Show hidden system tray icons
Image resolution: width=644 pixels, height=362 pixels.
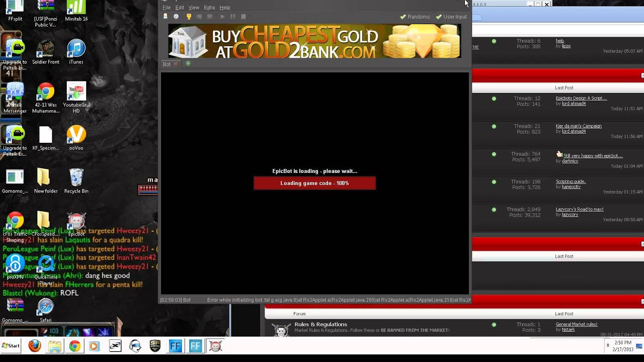(x=608, y=346)
